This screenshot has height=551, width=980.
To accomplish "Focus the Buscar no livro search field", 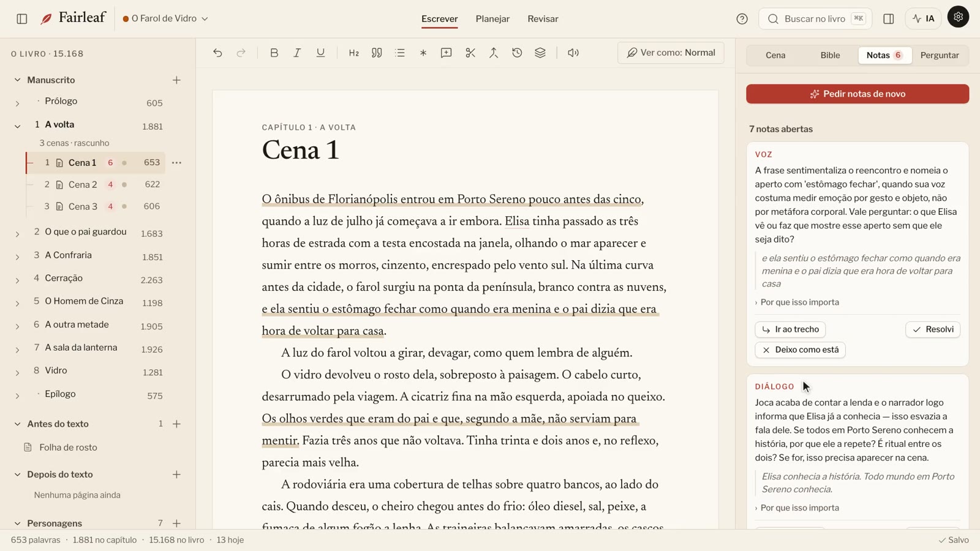I will click(x=815, y=19).
